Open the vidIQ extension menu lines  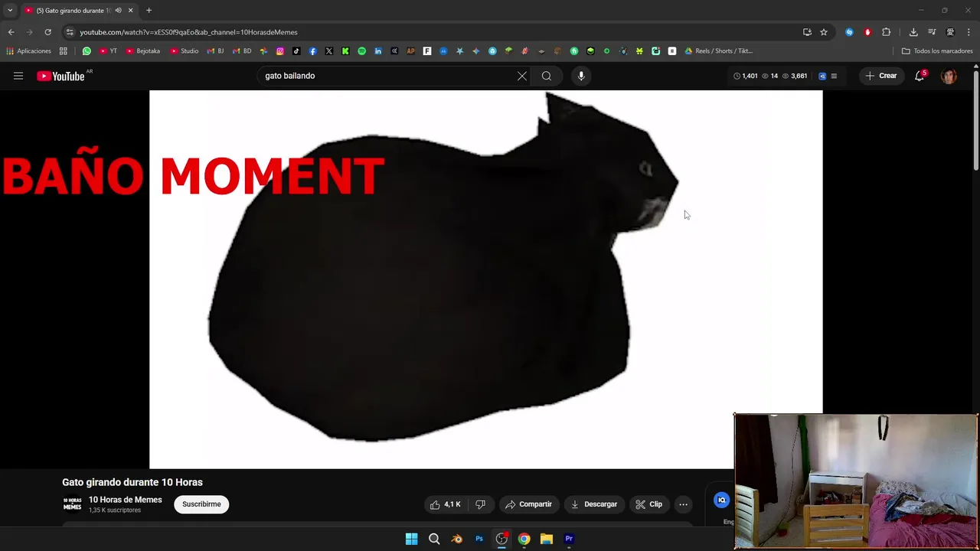point(834,76)
